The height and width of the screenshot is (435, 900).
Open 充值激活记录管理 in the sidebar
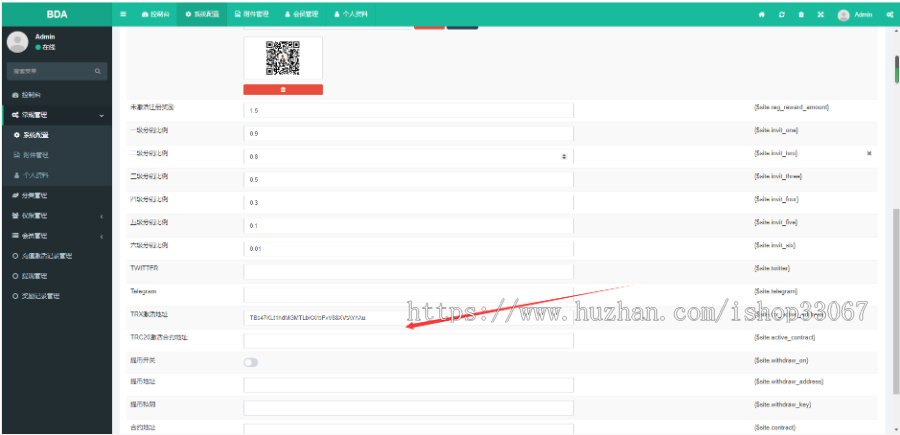coord(57,256)
